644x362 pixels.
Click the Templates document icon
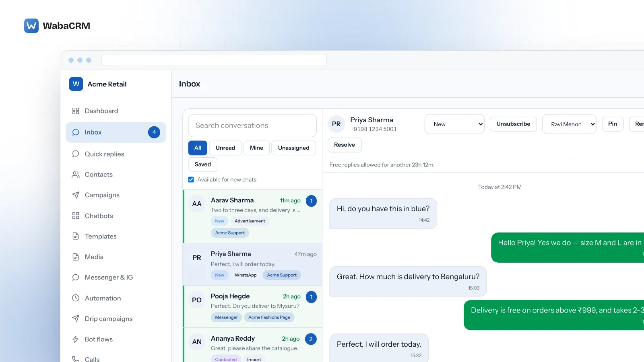(76, 237)
